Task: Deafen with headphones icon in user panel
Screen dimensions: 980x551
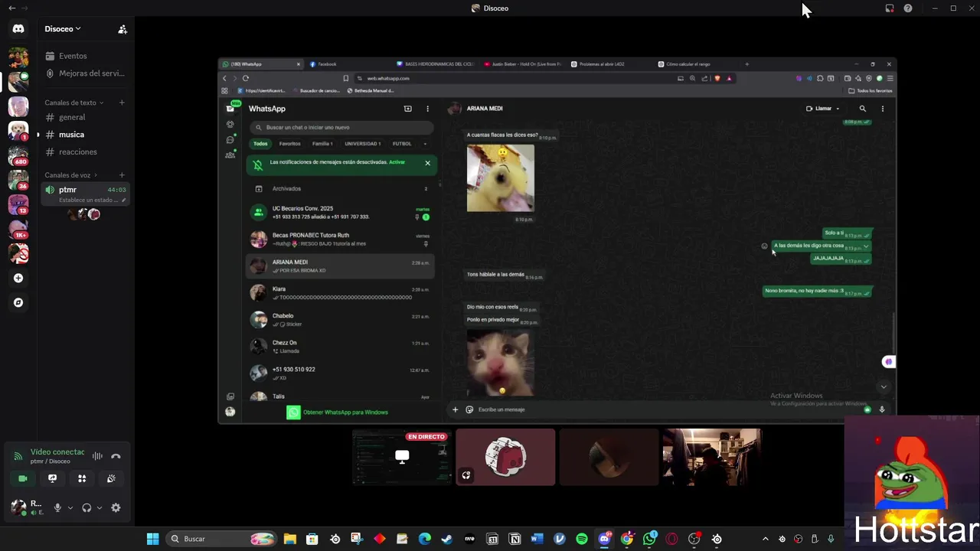Action: coord(87,507)
